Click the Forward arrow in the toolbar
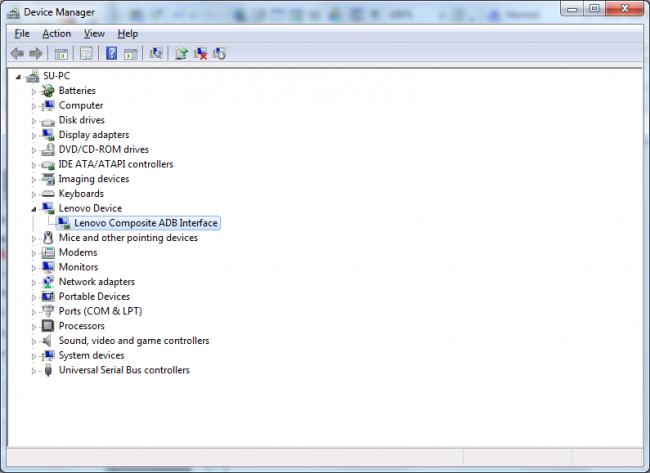This screenshot has height=473, width=650. point(36,53)
